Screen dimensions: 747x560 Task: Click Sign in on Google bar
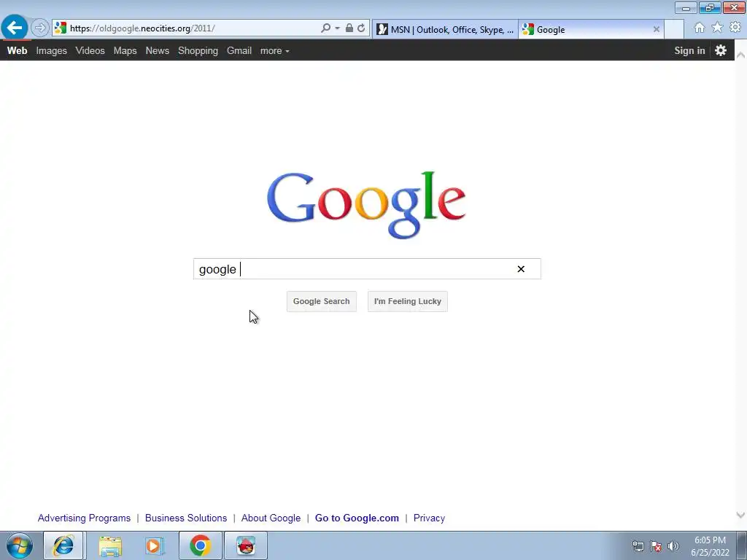(x=689, y=50)
